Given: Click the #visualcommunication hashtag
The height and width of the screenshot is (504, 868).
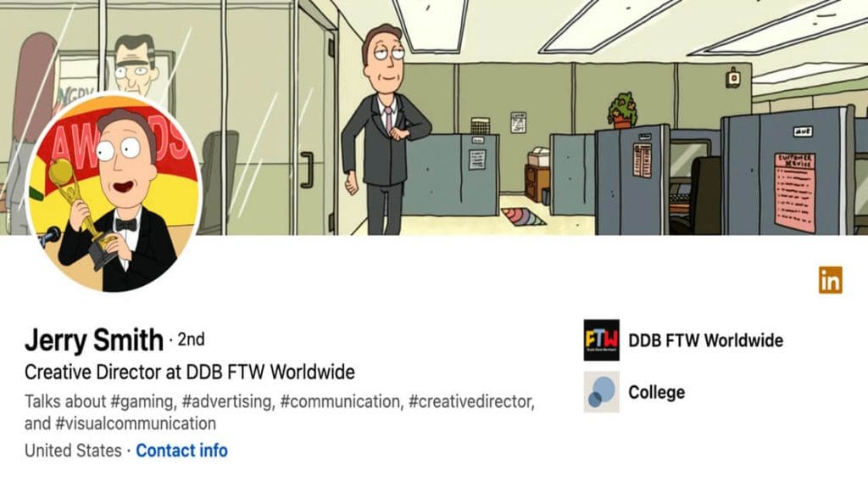Looking at the screenshot, I should pos(136,423).
